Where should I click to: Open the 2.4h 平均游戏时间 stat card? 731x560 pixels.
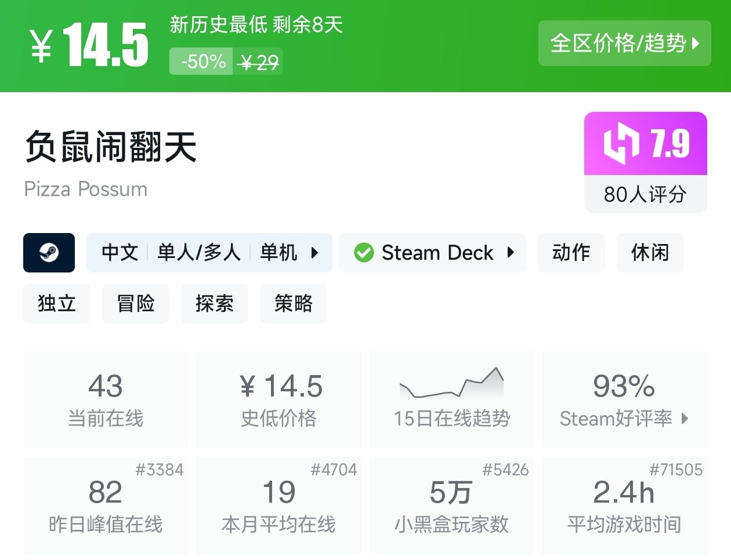click(x=624, y=506)
